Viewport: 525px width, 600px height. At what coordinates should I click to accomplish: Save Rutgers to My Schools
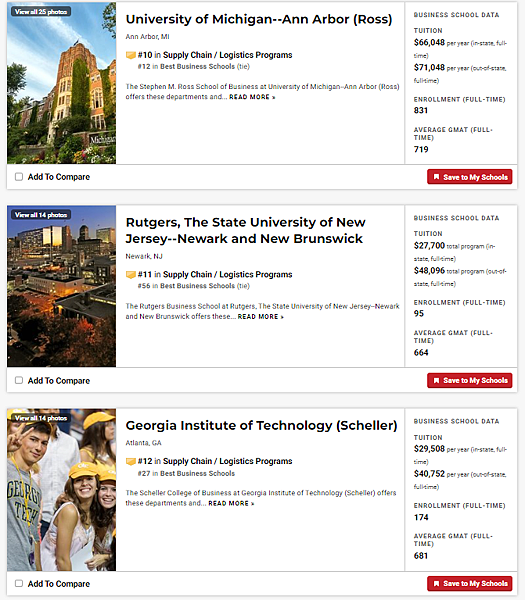tap(470, 380)
